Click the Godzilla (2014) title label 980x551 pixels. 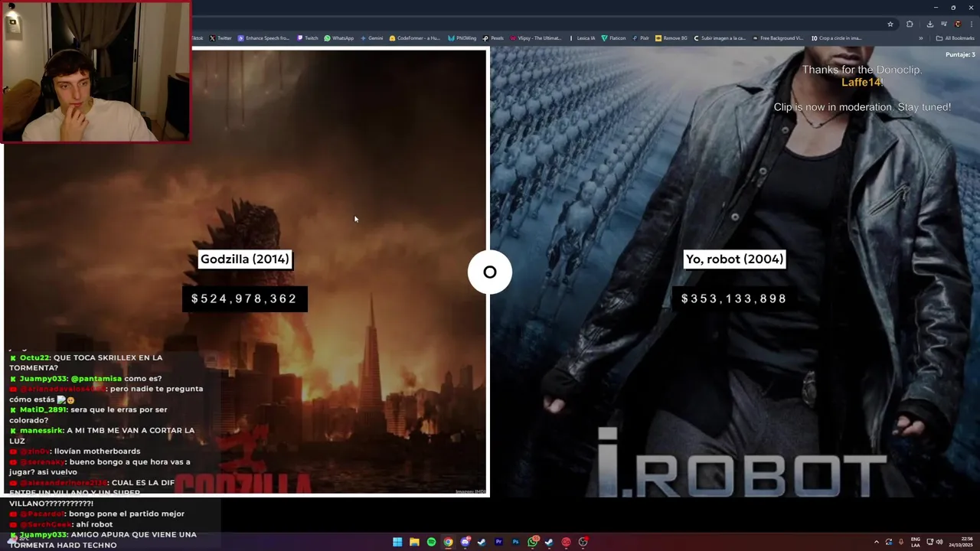coord(245,259)
